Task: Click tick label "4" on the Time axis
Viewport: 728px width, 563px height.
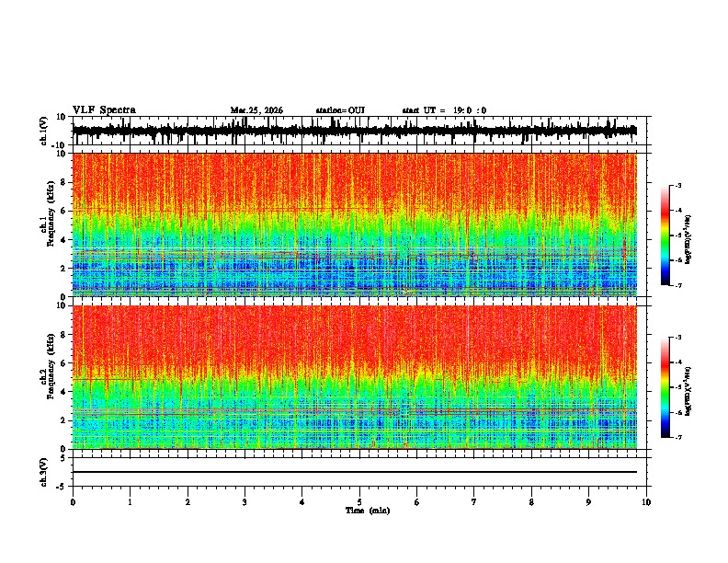Action: 302,502
